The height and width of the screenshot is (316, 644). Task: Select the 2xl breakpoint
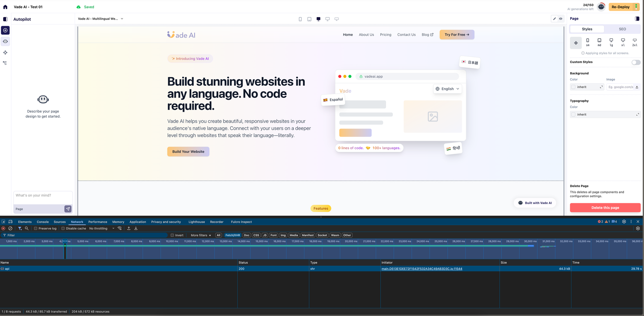[x=635, y=42]
